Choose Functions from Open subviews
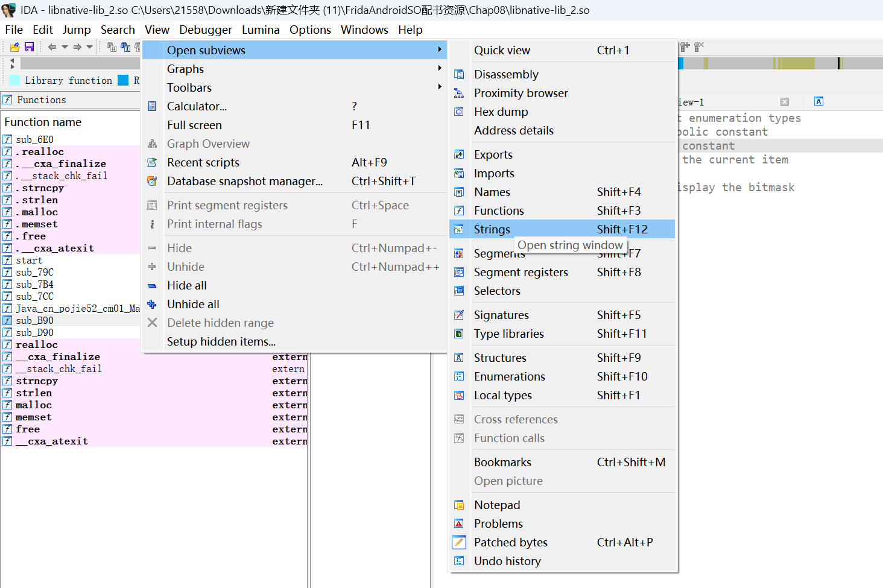 pyautogui.click(x=562, y=210)
